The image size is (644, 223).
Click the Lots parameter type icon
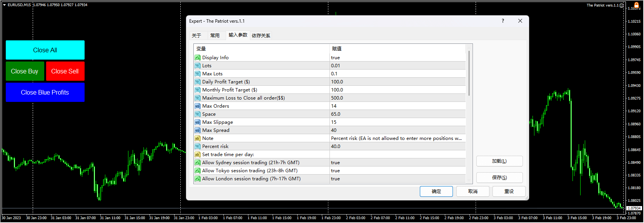pyautogui.click(x=197, y=66)
